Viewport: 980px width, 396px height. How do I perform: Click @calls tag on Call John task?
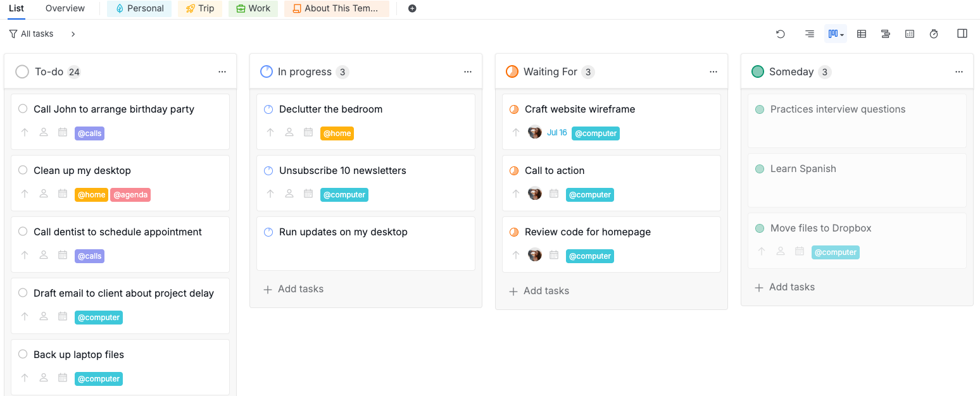(89, 133)
